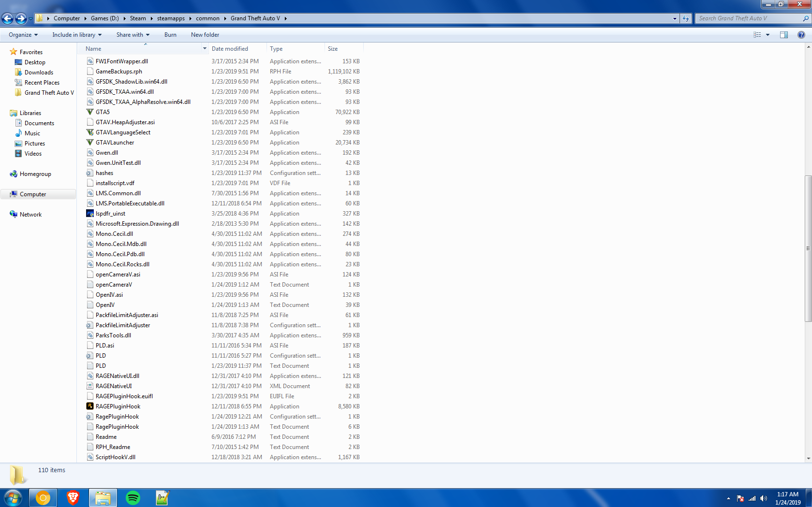Open the Organize menu
The height and width of the screenshot is (507, 812).
click(x=23, y=35)
